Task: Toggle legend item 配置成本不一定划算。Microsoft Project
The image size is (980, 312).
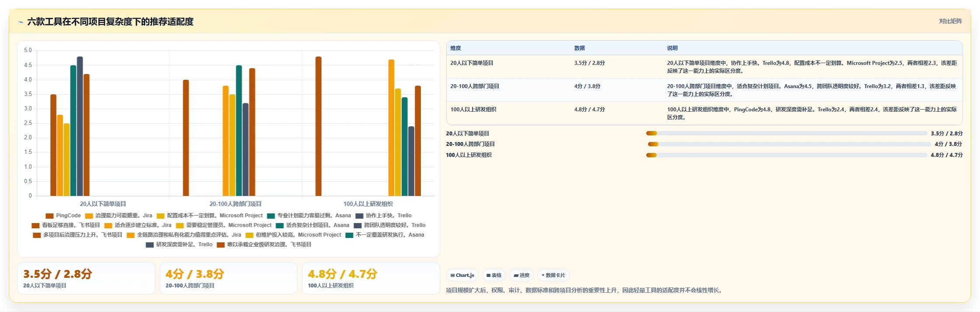Action: pos(210,216)
